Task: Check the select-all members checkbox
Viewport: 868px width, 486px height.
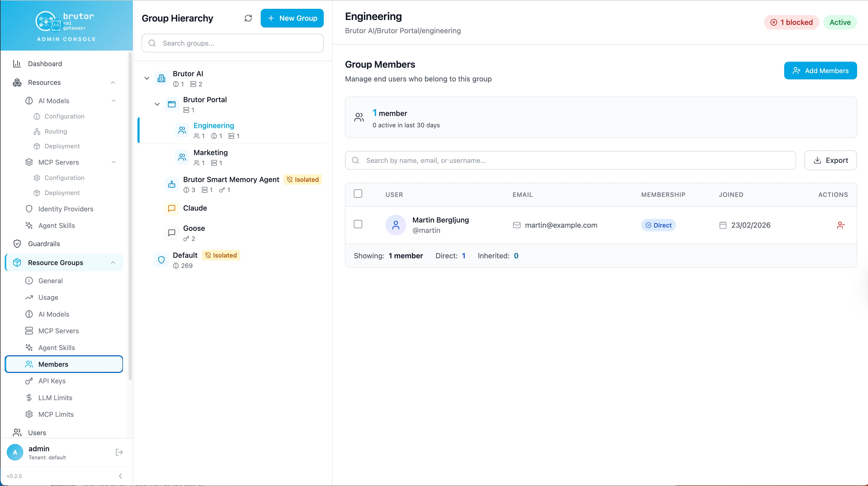Action: [358, 194]
